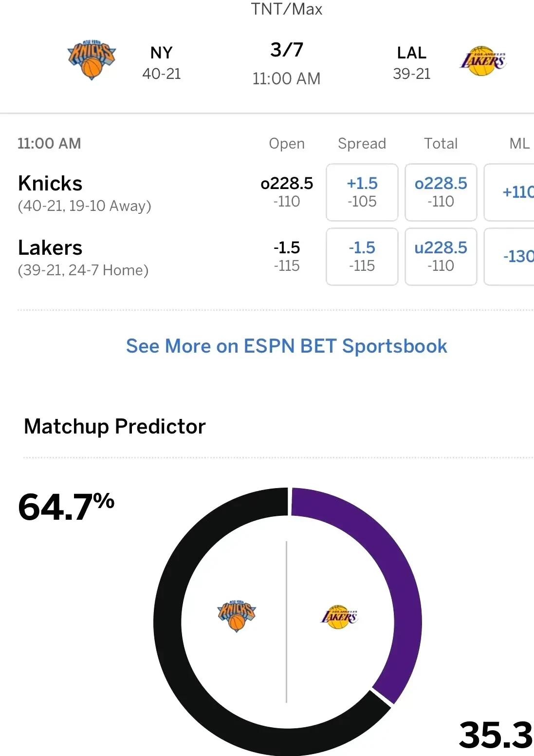Tap the Matchup Predictor heading
Viewport: 534px width, 756px height.
click(x=115, y=426)
